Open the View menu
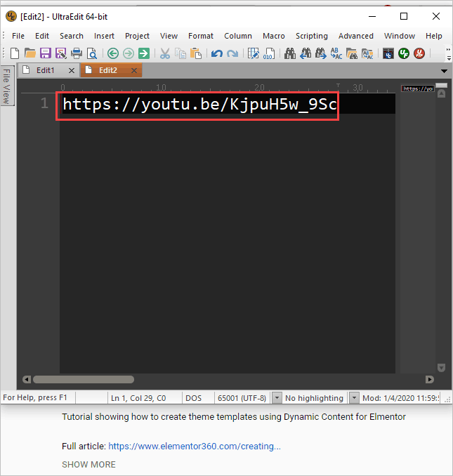This screenshot has height=476, width=453. [169, 36]
